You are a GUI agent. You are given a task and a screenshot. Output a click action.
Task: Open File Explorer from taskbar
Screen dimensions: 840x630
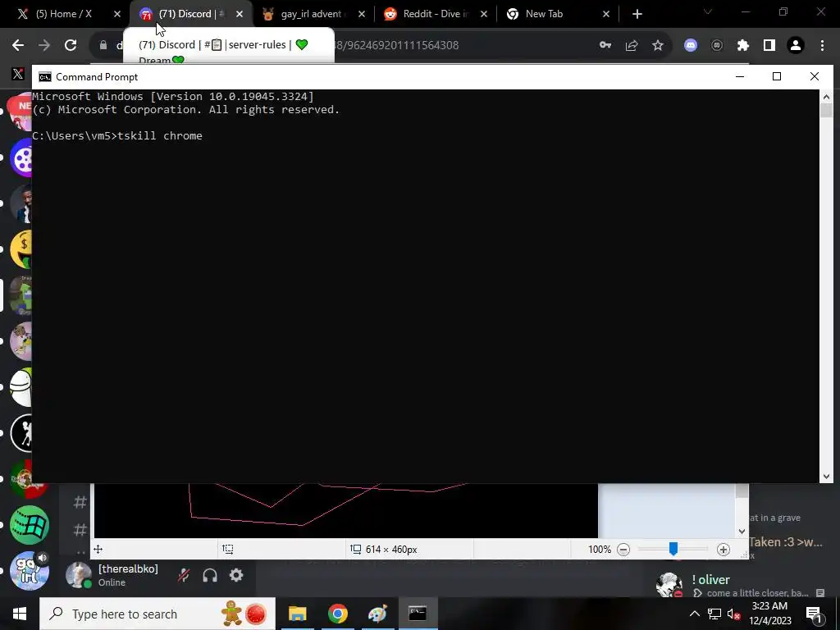(297, 614)
